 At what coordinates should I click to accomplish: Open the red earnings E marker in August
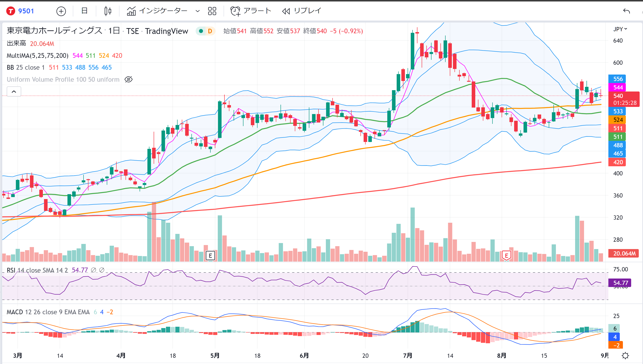(506, 256)
